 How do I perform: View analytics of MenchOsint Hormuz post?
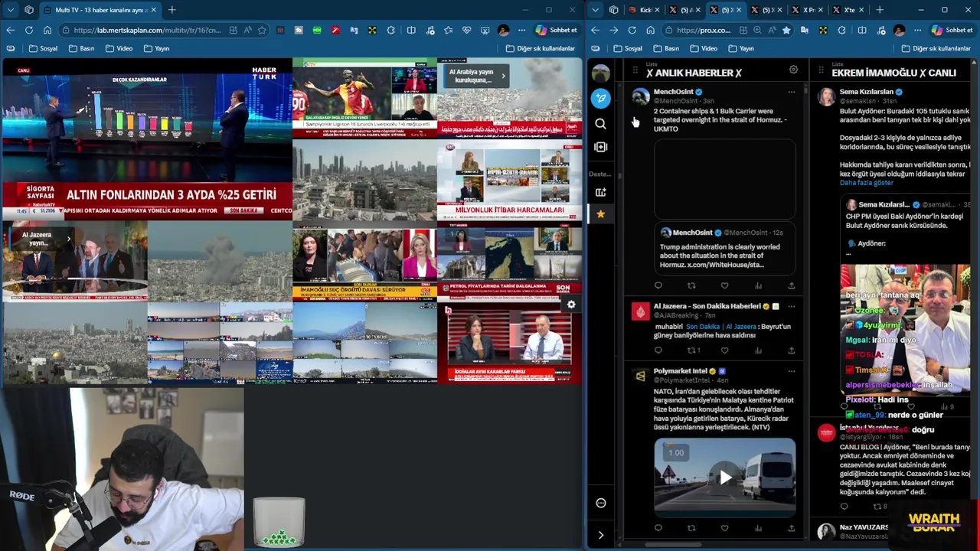[758, 285]
